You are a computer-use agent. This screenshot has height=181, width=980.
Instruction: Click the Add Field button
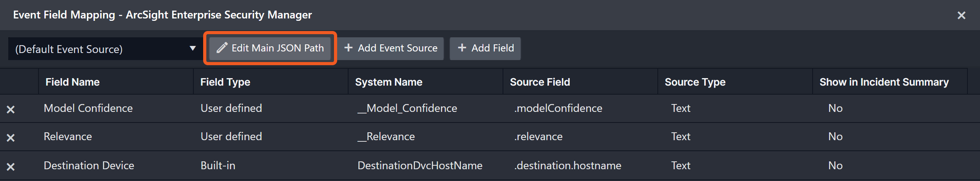[x=485, y=48]
